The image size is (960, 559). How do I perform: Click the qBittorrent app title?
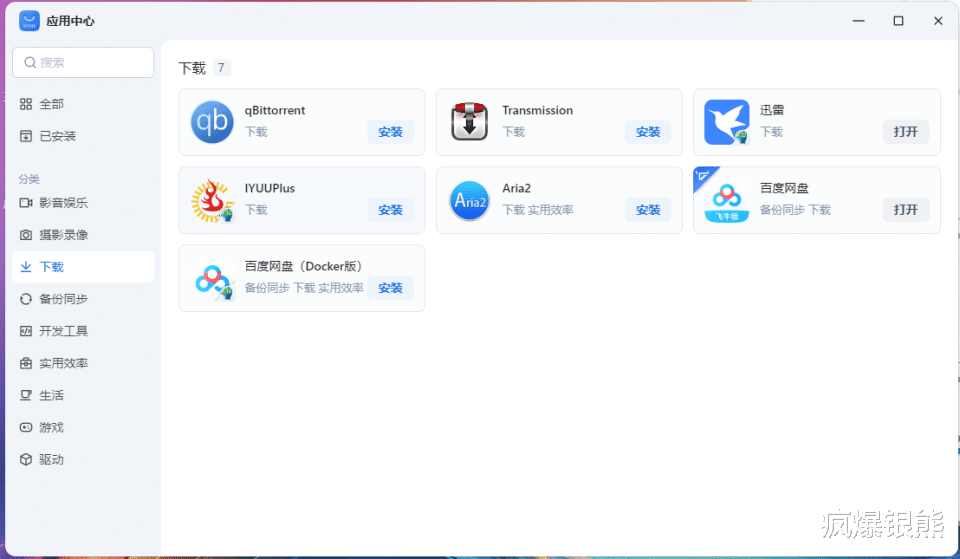(275, 110)
